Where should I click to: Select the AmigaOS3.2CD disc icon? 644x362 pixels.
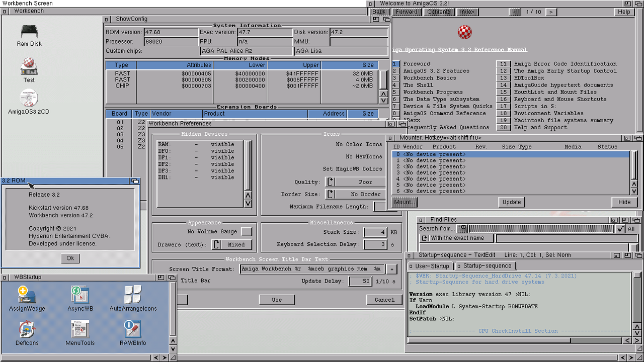point(29,98)
